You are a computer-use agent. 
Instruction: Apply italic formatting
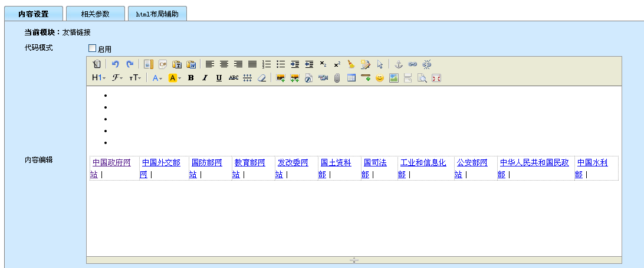[x=205, y=77]
